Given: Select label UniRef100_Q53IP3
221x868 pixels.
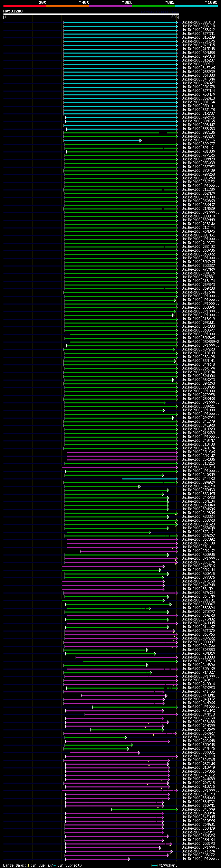Looking at the screenshot, I should (x=198, y=844).
